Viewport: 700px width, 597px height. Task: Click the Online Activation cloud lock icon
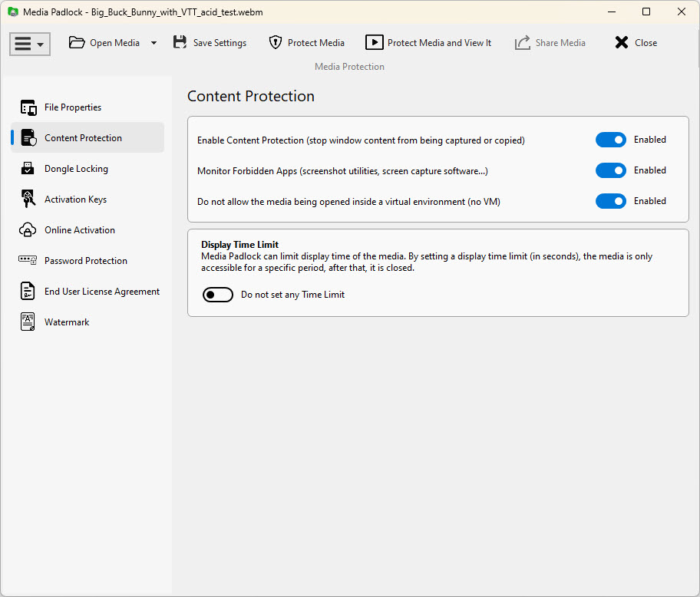tap(28, 230)
